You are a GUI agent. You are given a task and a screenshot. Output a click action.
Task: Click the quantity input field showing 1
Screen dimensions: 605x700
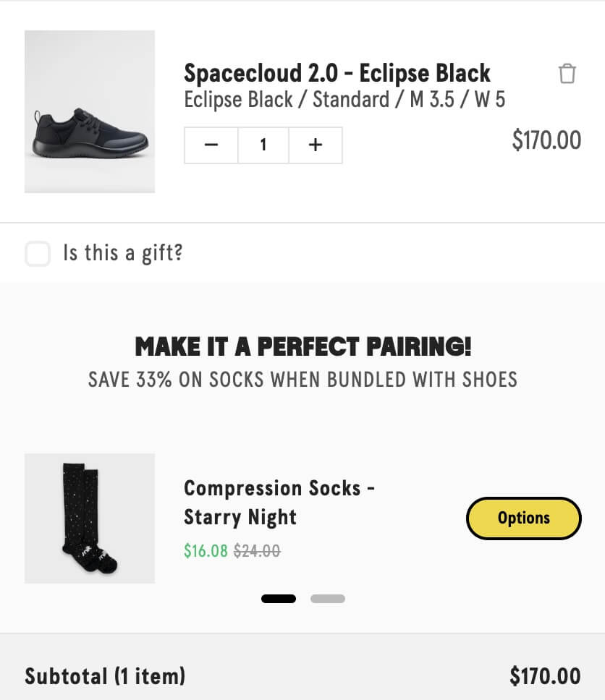pyautogui.click(x=263, y=145)
